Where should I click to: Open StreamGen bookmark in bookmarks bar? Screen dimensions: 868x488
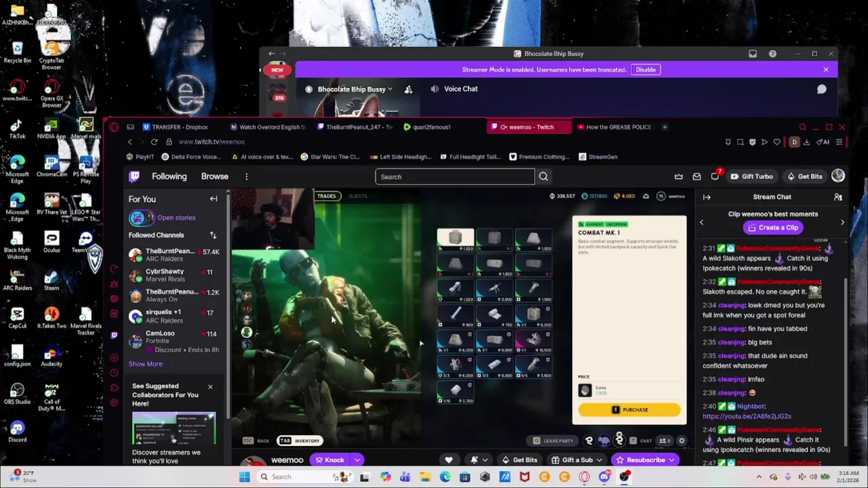tap(597, 157)
